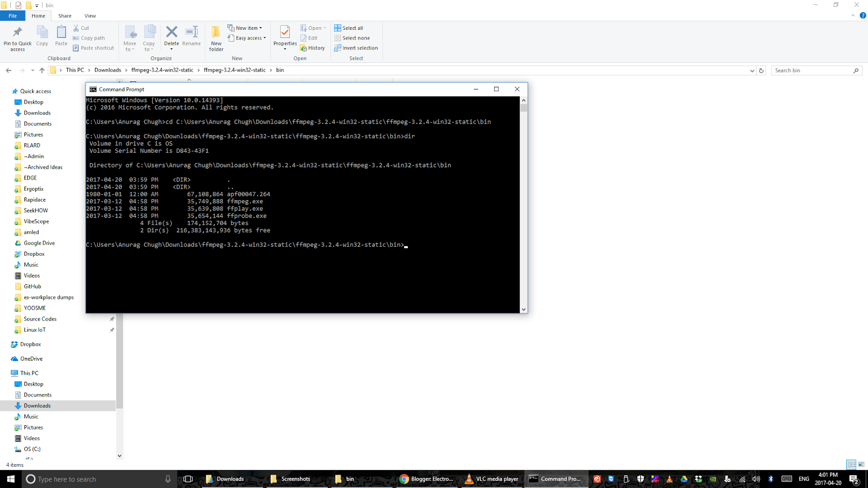Open Windows Defender shield tray icon
This screenshot has width=868, height=488.
pyautogui.click(x=641, y=479)
